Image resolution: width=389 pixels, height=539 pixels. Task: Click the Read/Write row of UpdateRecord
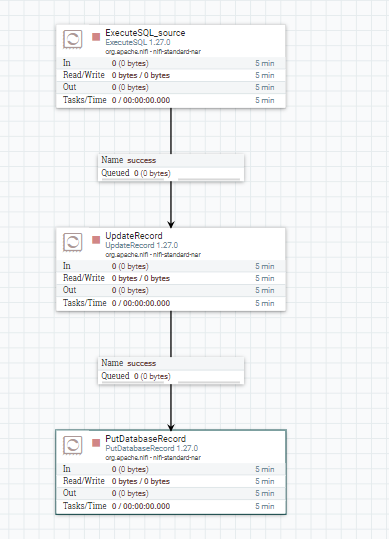(171, 278)
